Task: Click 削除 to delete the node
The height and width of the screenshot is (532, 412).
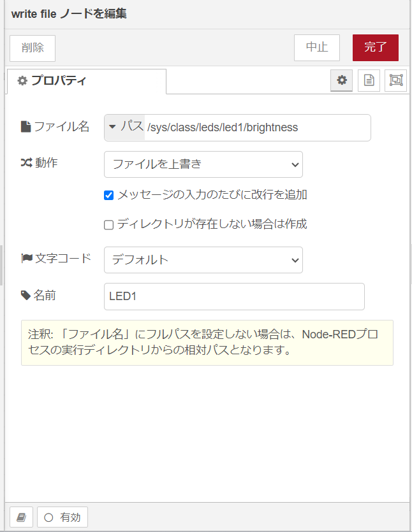Action: tap(33, 48)
